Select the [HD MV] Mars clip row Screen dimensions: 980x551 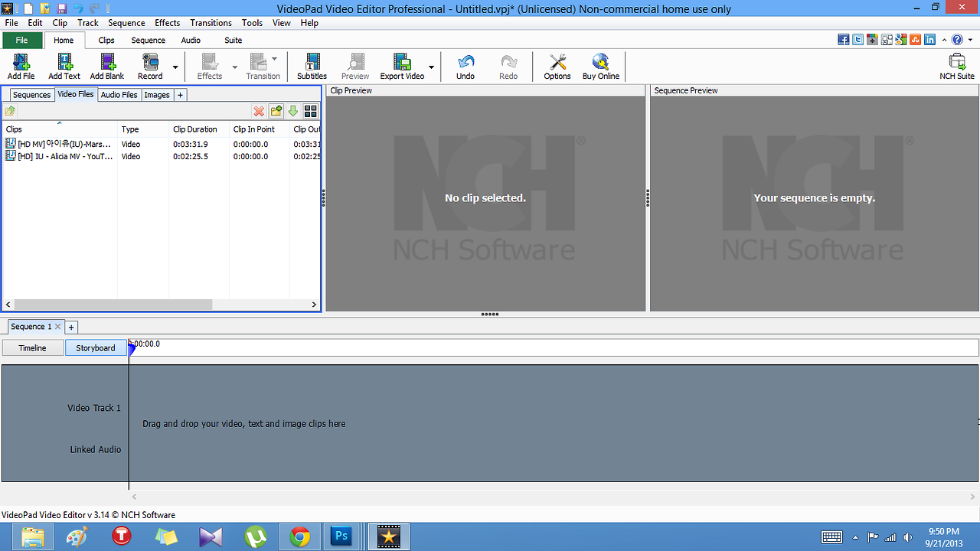click(161, 144)
